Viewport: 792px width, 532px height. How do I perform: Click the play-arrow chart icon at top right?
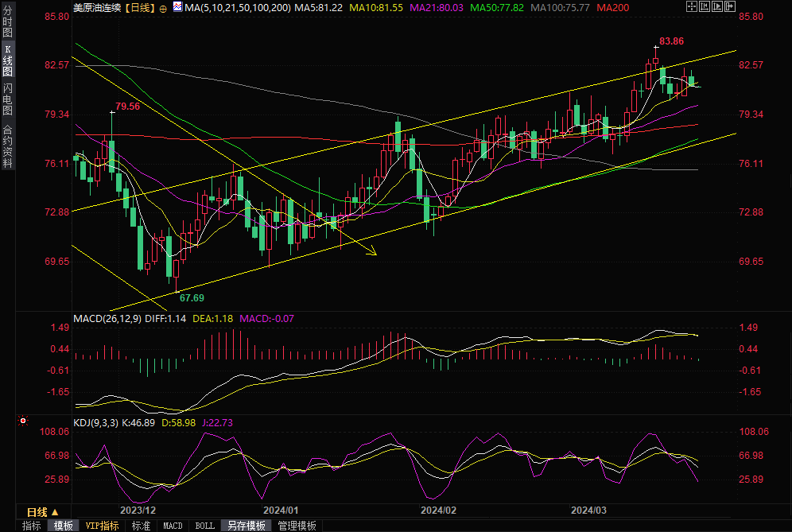(x=717, y=6)
